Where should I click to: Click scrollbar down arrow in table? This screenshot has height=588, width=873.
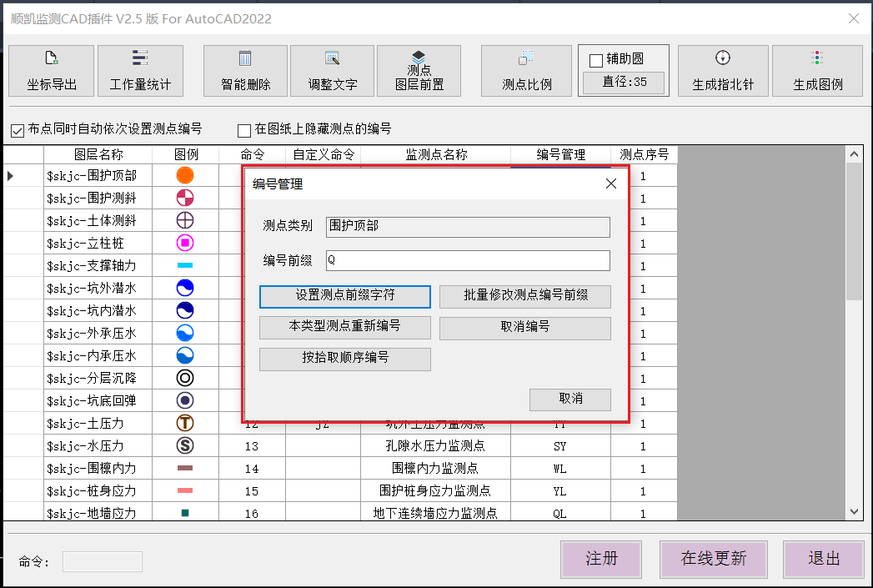[854, 511]
